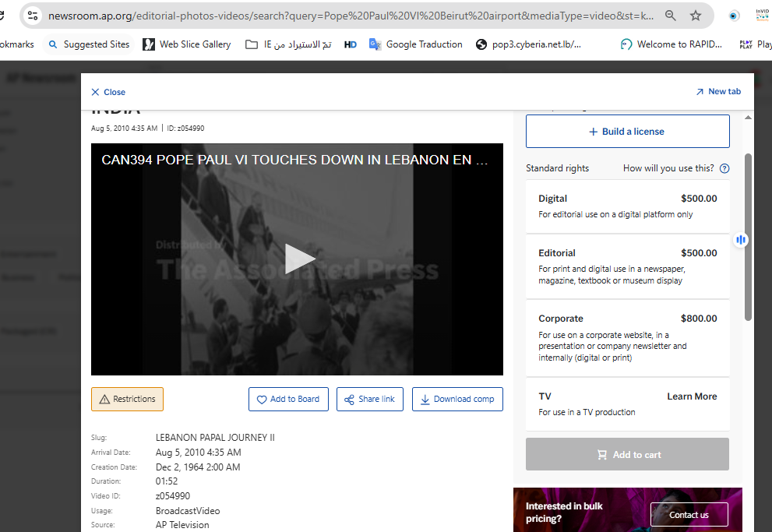Open Learn More for TV license

(x=691, y=396)
